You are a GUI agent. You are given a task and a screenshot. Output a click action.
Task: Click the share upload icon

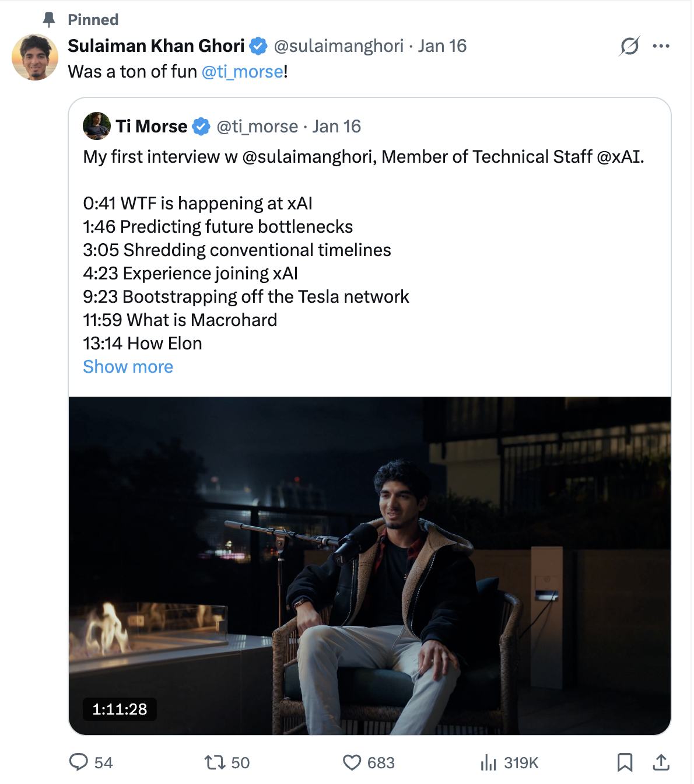[661, 762]
